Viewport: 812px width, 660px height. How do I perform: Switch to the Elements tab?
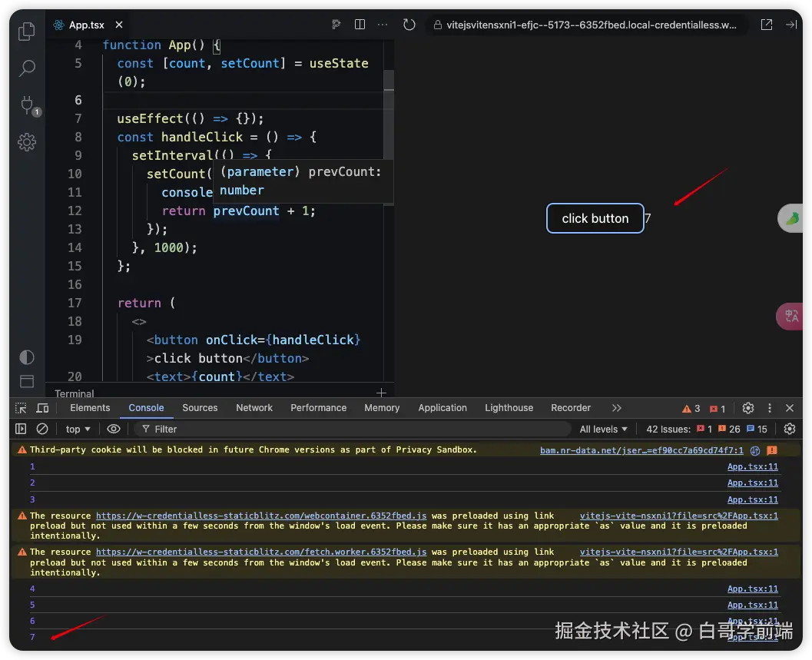pos(90,408)
